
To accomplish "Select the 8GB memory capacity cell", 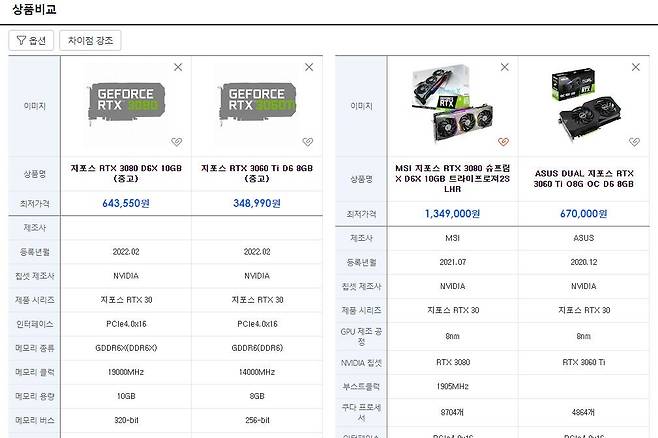I will 257,396.
